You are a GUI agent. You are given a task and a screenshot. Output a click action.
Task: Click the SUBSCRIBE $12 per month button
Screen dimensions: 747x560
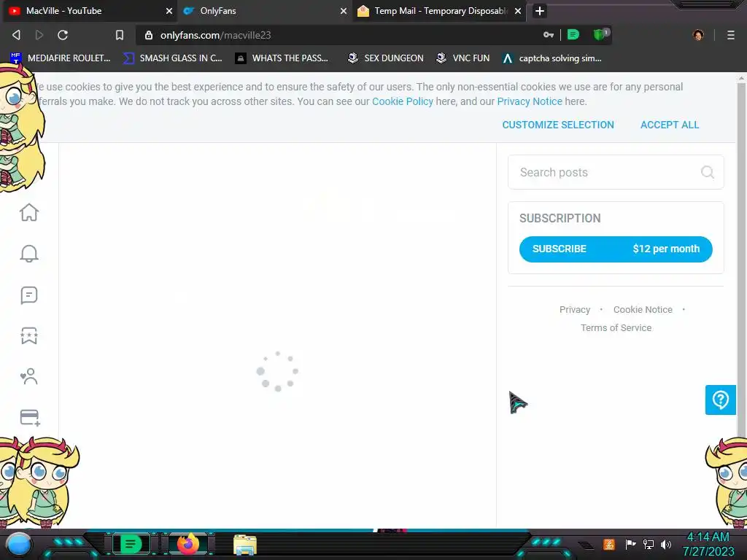click(x=616, y=249)
